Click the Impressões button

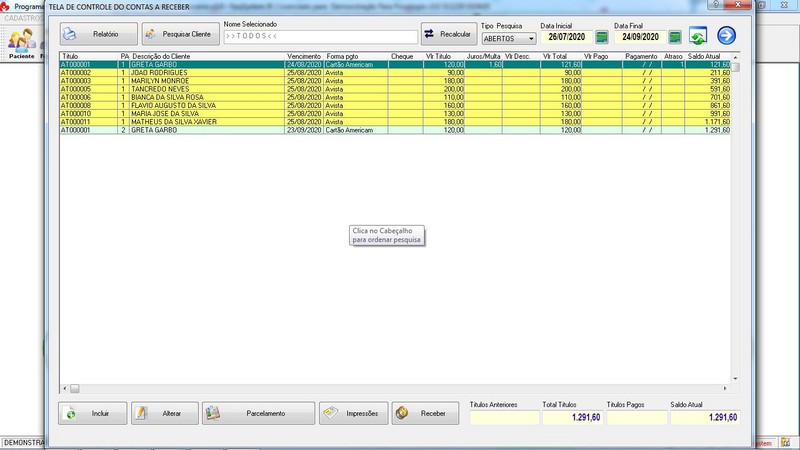[x=353, y=413]
